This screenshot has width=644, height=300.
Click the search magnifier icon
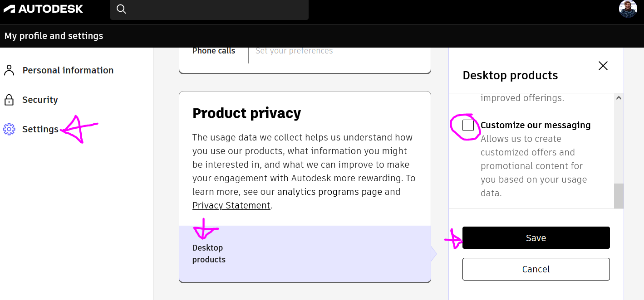point(121,9)
